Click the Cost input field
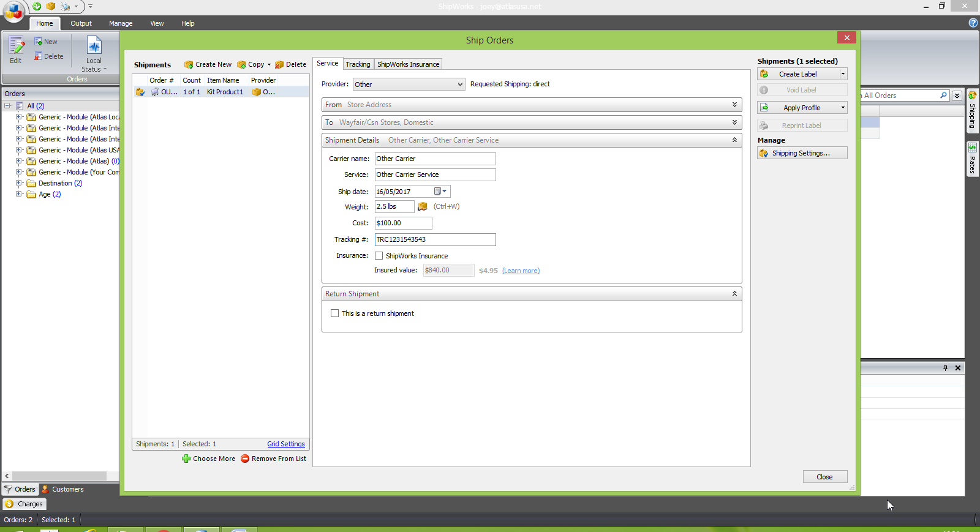 403,223
